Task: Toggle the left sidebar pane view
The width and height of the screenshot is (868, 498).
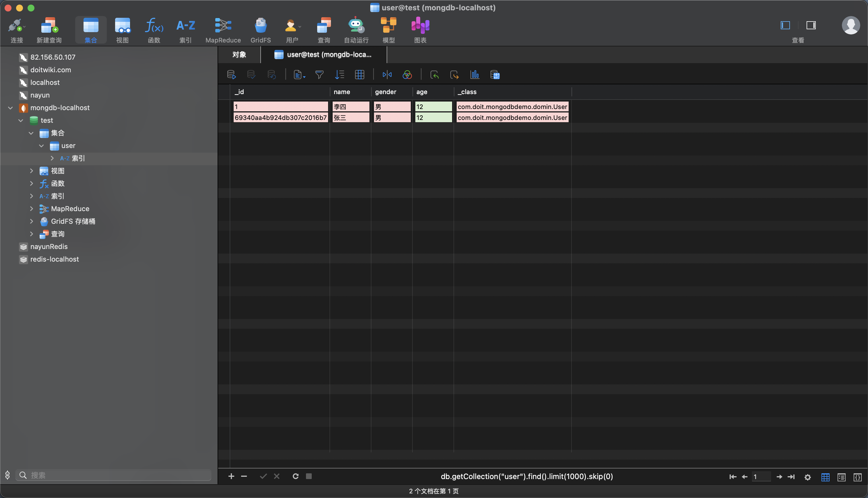Action: click(x=785, y=25)
